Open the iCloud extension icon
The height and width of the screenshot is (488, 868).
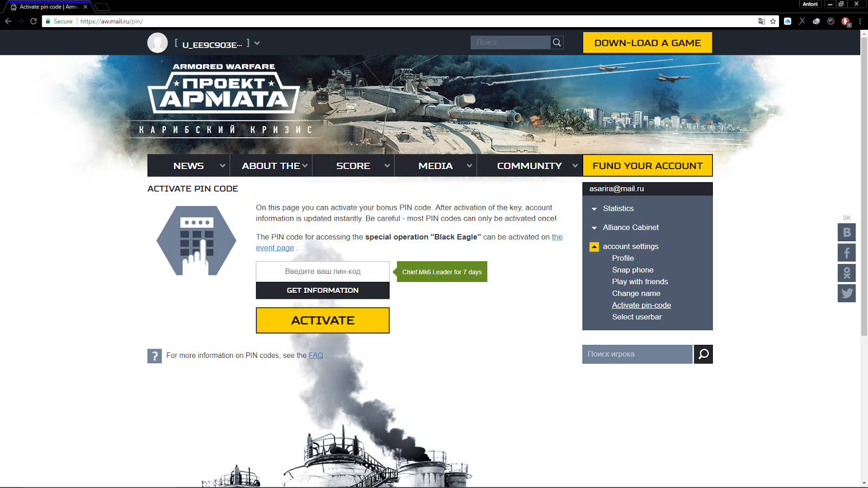tap(788, 21)
